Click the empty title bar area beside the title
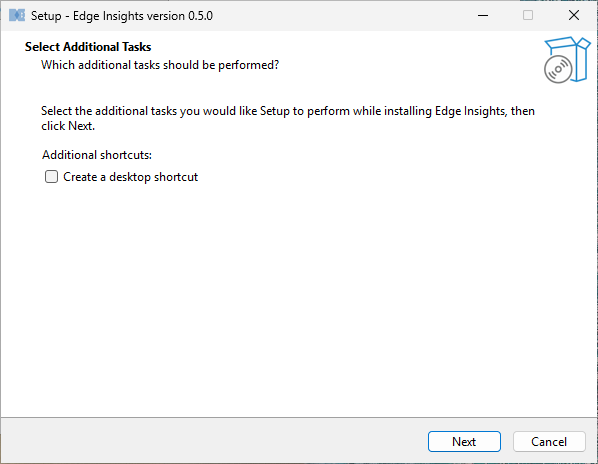The image size is (598, 464). (343, 16)
